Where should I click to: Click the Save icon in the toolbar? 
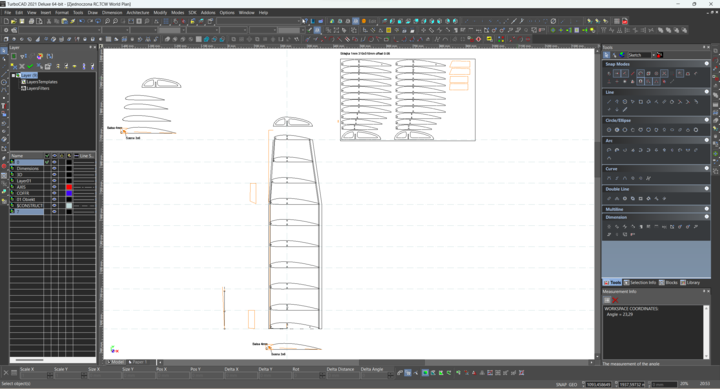(x=22, y=21)
